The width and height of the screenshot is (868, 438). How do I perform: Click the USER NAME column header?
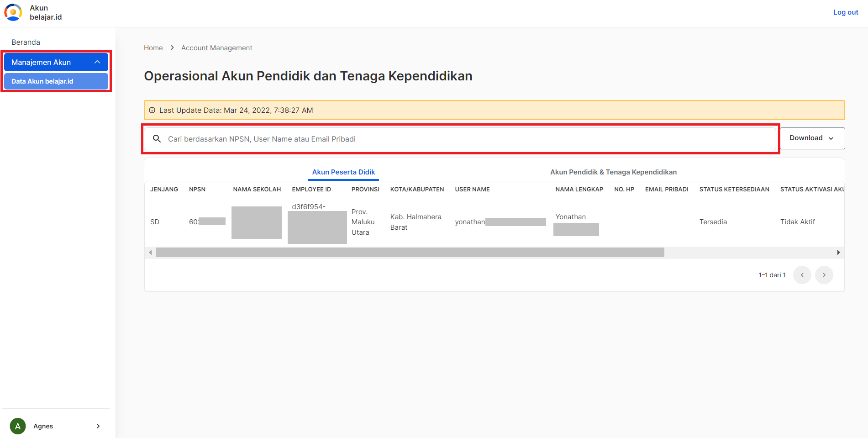pyautogui.click(x=472, y=189)
